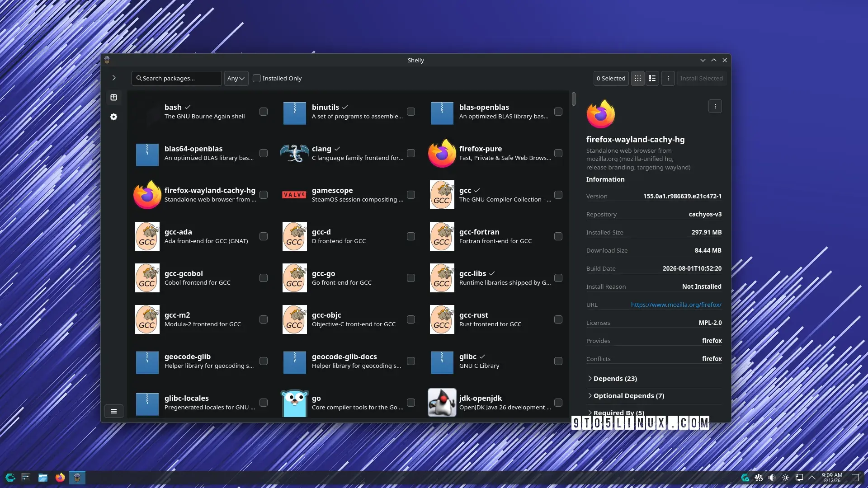The width and height of the screenshot is (868, 488).
Task: Select the gcc-go package checkbox
Action: coord(411,278)
